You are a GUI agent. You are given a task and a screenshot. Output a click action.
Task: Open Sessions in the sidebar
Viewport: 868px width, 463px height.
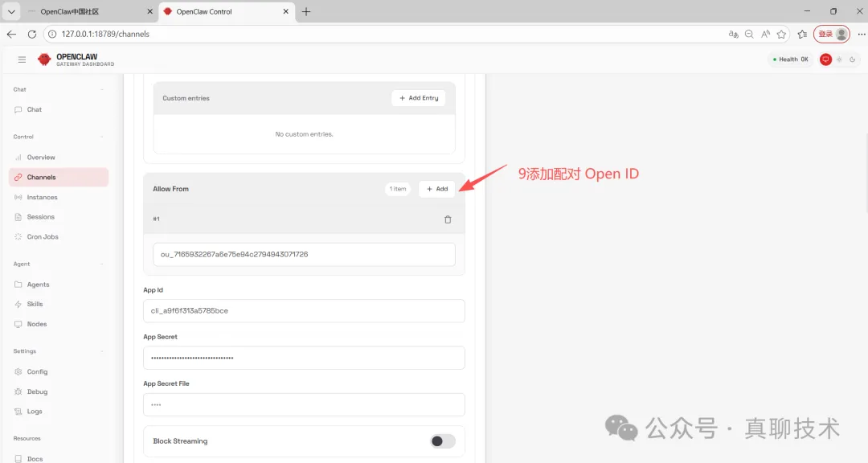(x=41, y=217)
